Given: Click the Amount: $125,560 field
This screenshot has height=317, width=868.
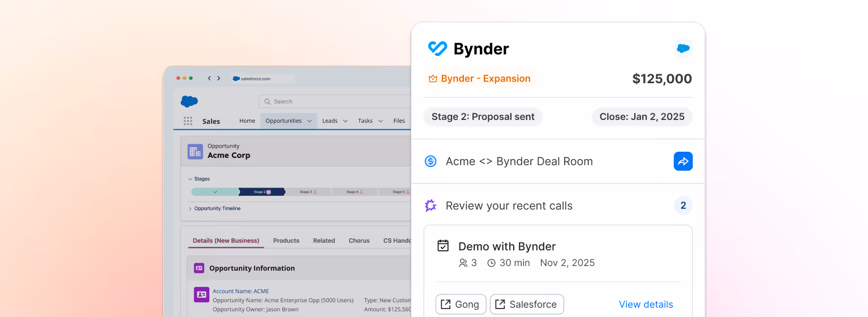Looking at the screenshot, I should tap(388, 310).
